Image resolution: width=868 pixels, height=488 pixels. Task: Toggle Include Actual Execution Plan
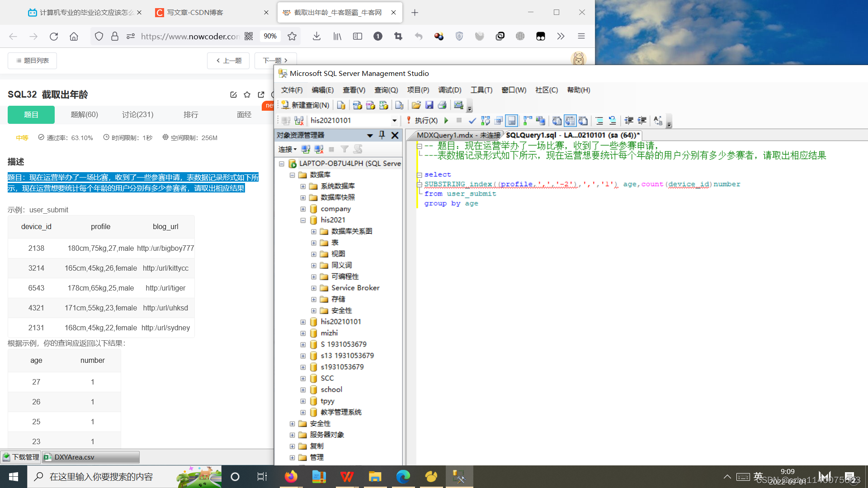coord(528,121)
